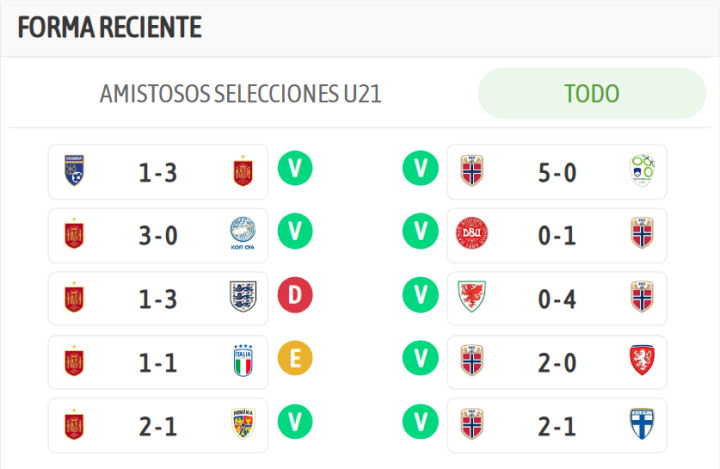Click the Italy crest in the 1-1 match
Viewport: 720px width, 469px height.
[x=242, y=361]
